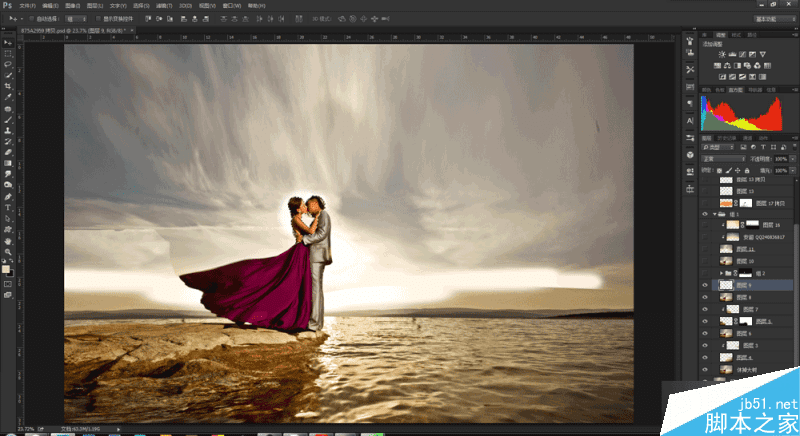Set the background color swatch
The image size is (800, 436).
point(11,274)
